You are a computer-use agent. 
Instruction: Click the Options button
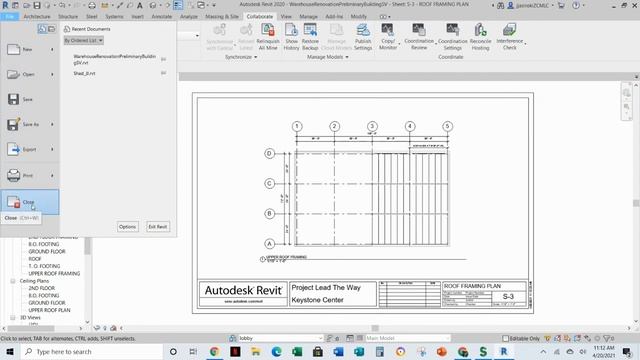(127, 227)
